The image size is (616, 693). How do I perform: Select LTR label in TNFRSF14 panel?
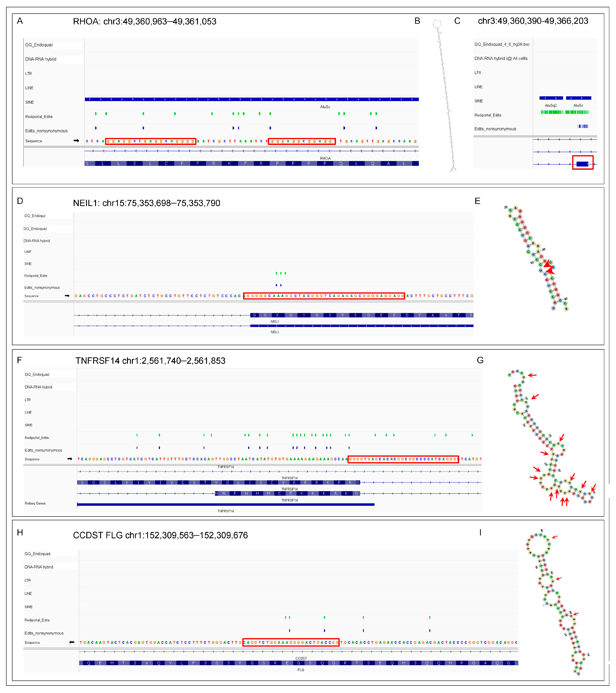coord(28,400)
